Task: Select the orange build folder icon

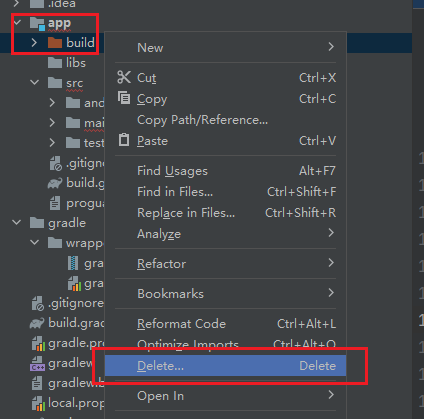Action: (x=55, y=43)
